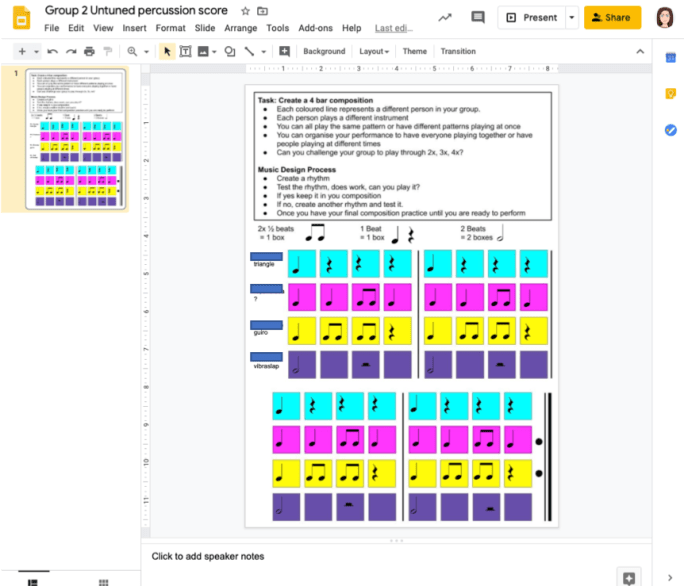
Task: Open the Layout dropdown
Action: (374, 51)
